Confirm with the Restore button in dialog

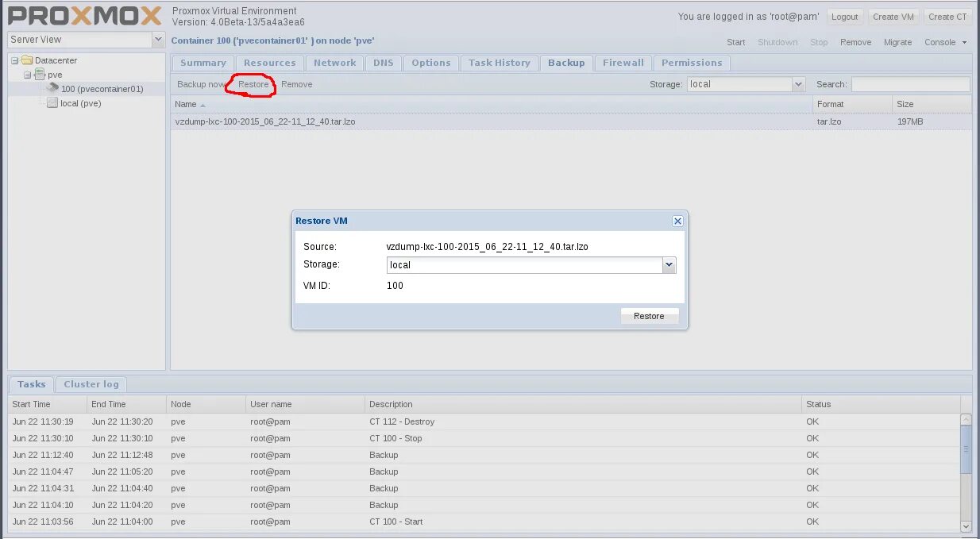(x=649, y=316)
